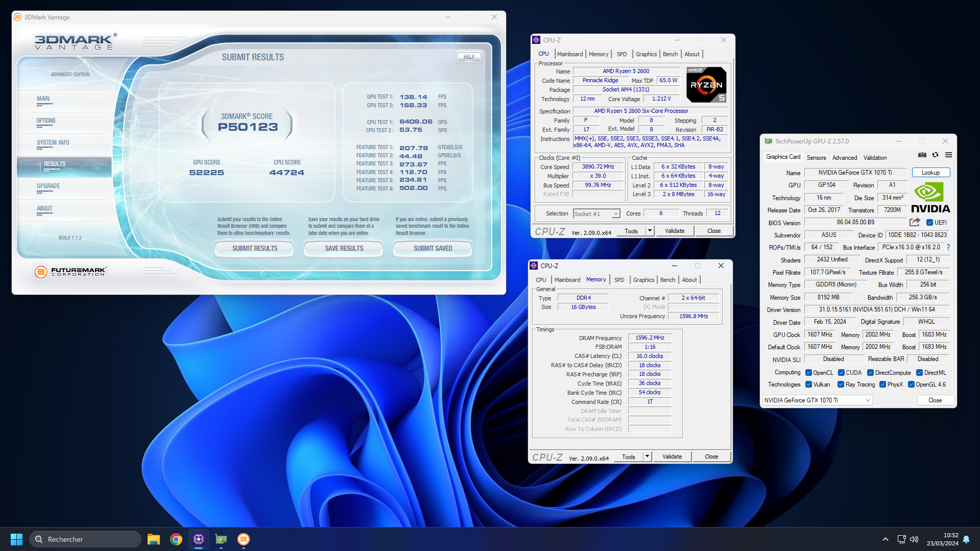Click SAVE RESULTS button
The width and height of the screenshot is (980, 551).
tap(344, 249)
